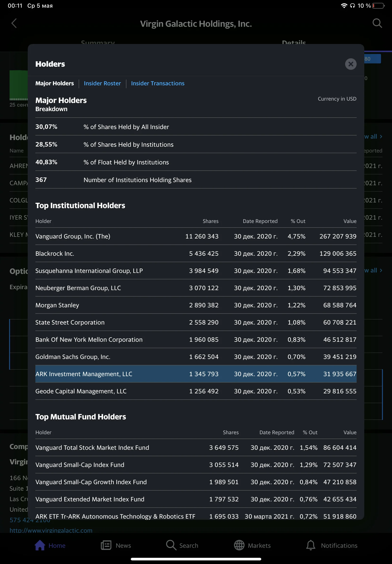Screen dimensions: 392x564
Task: Tap Vanguard Group value 267 207 939
Action: click(338, 236)
